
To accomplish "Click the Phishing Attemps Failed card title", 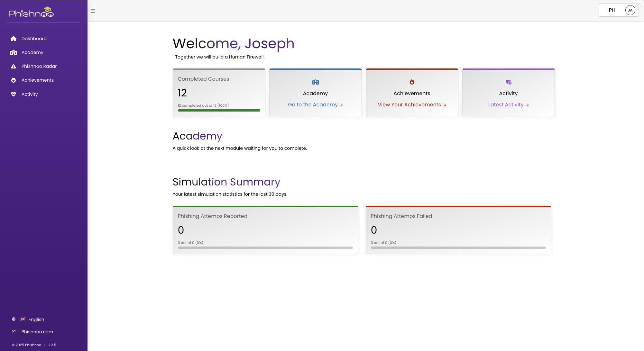I will click(401, 216).
